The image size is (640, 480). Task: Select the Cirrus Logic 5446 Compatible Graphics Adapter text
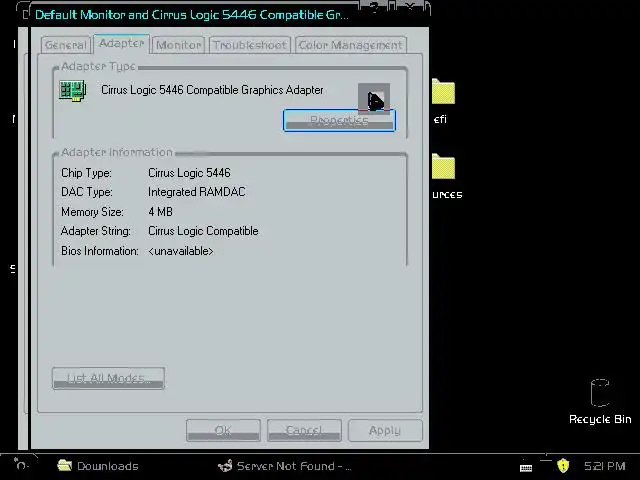(212, 90)
